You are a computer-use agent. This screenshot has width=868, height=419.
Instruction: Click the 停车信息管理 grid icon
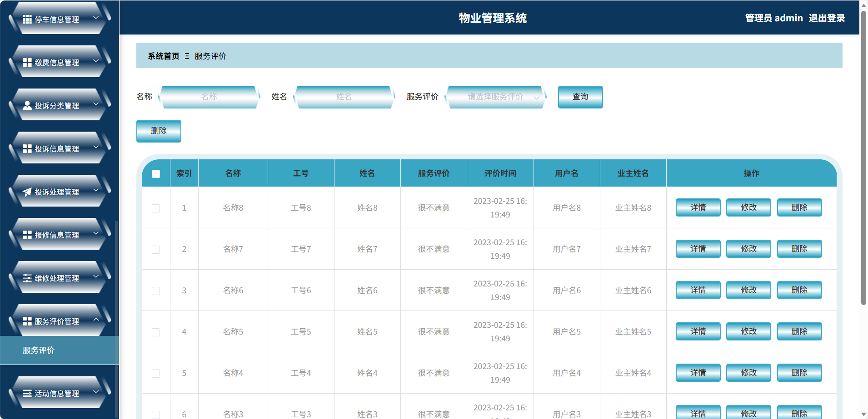(27, 19)
